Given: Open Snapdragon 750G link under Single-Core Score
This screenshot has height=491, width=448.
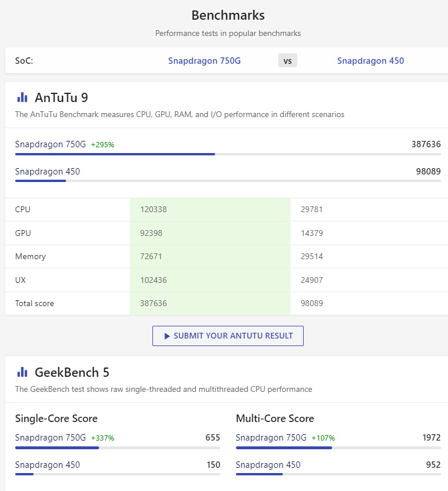Looking at the screenshot, I should [50, 438].
